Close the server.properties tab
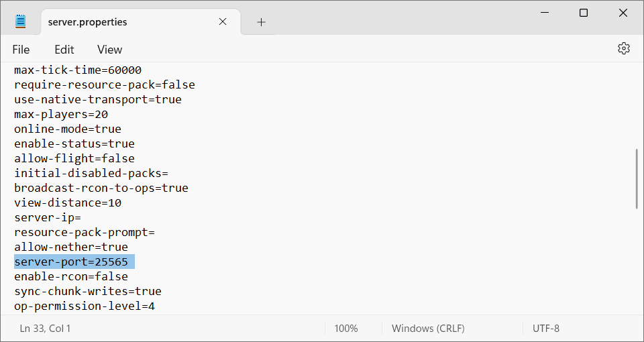 click(x=223, y=21)
